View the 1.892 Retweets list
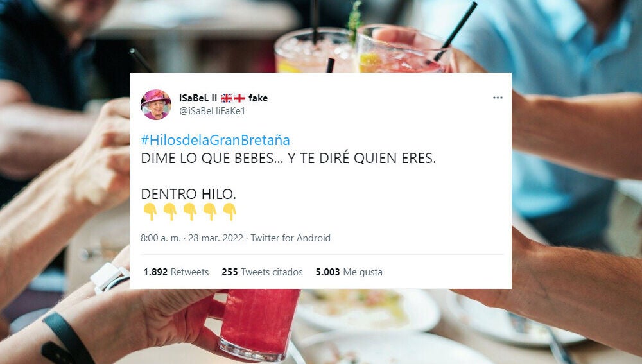The height and width of the screenshot is (364, 642). [176, 272]
